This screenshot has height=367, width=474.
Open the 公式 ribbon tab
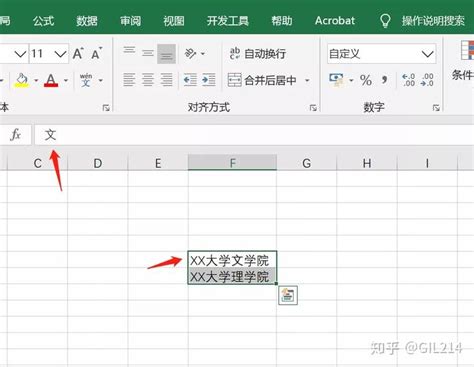point(43,21)
